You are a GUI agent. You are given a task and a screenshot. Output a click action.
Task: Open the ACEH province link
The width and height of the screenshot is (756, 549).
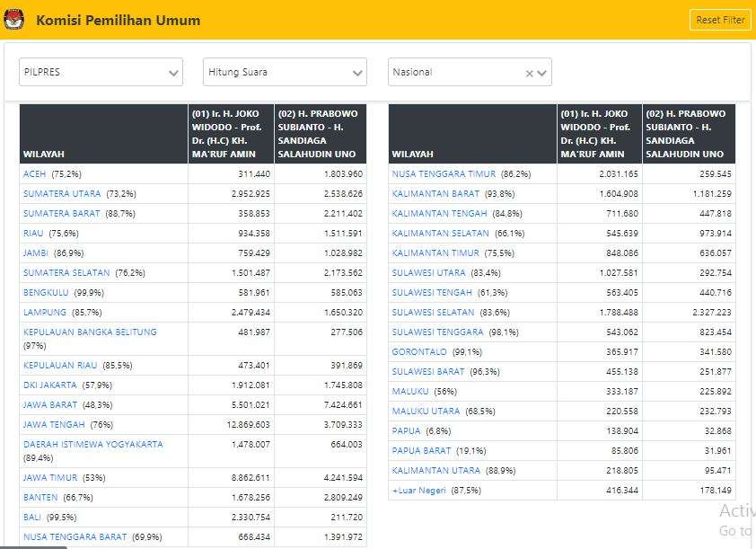click(x=35, y=173)
